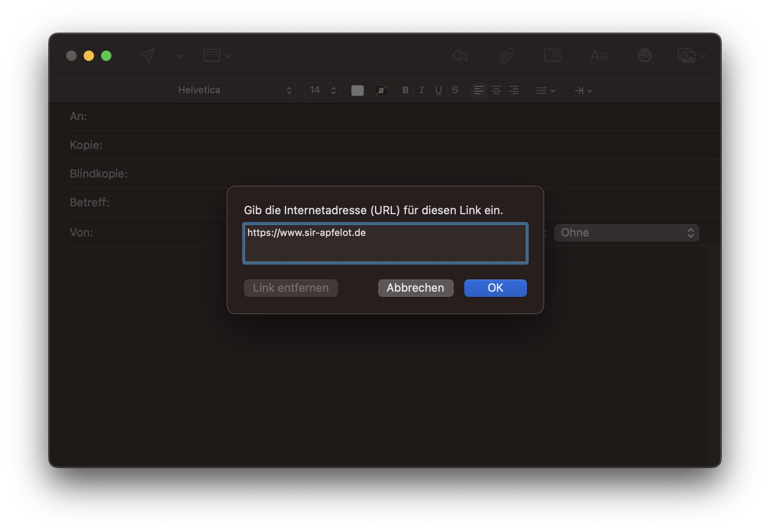Toggle underline formatting
Image resolution: width=770 pixels, height=532 pixels.
tap(438, 90)
